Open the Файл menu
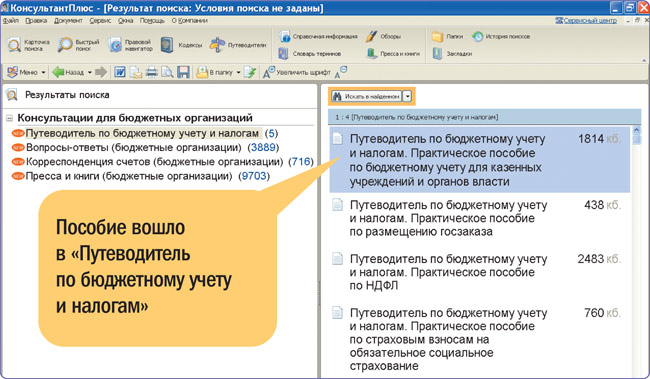The height and width of the screenshot is (379, 650). pyautogui.click(x=10, y=20)
